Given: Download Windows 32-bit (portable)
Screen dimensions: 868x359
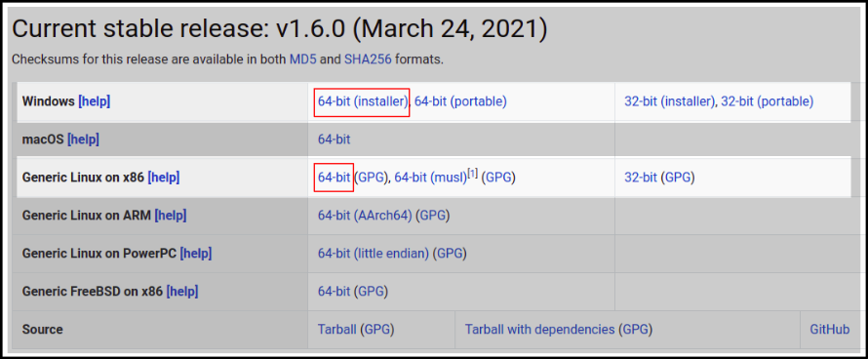Looking at the screenshot, I should [x=768, y=101].
